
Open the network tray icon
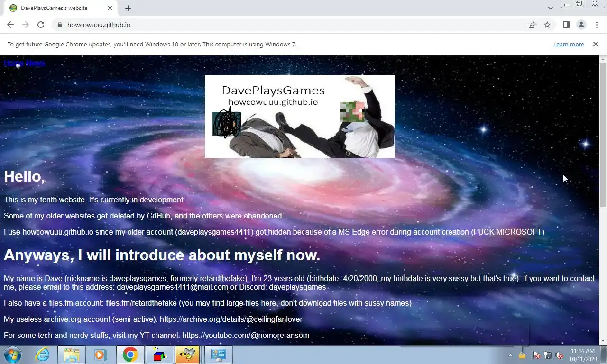coord(548,355)
